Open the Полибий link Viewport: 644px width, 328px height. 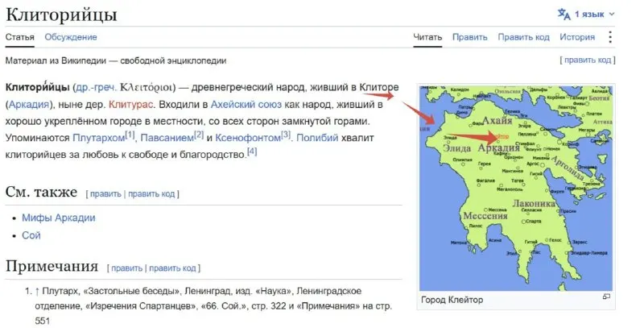(317, 138)
